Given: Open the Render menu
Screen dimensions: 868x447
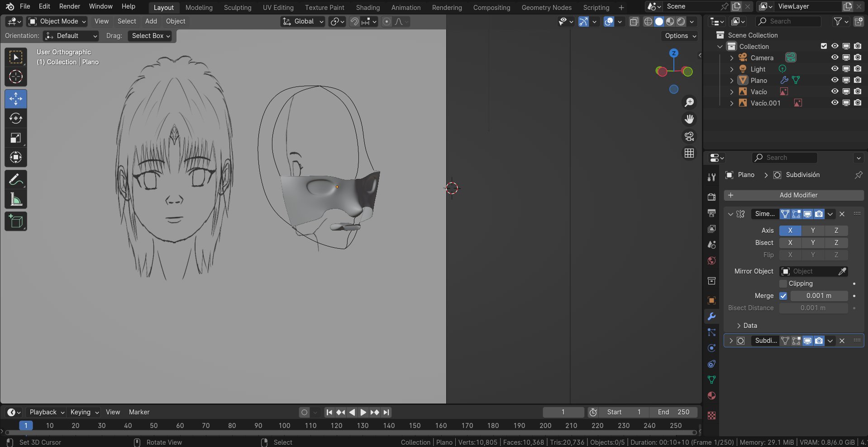Looking at the screenshot, I should pyautogui.click(x=70, y=6).
